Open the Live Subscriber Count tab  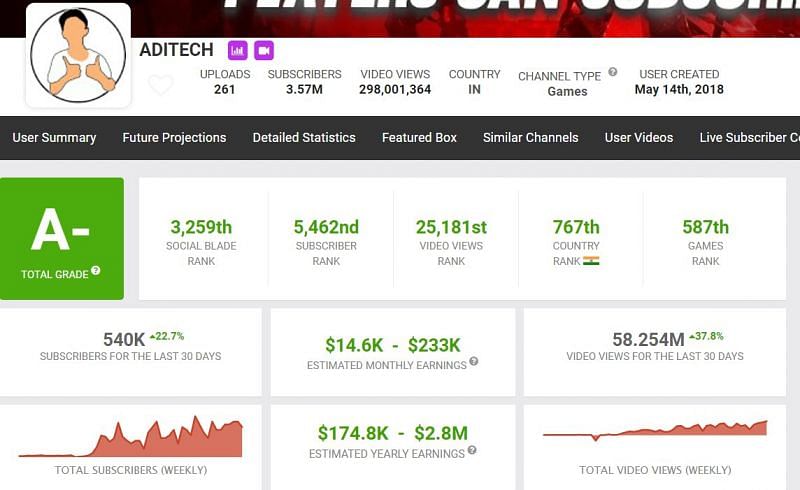point(748,137)
